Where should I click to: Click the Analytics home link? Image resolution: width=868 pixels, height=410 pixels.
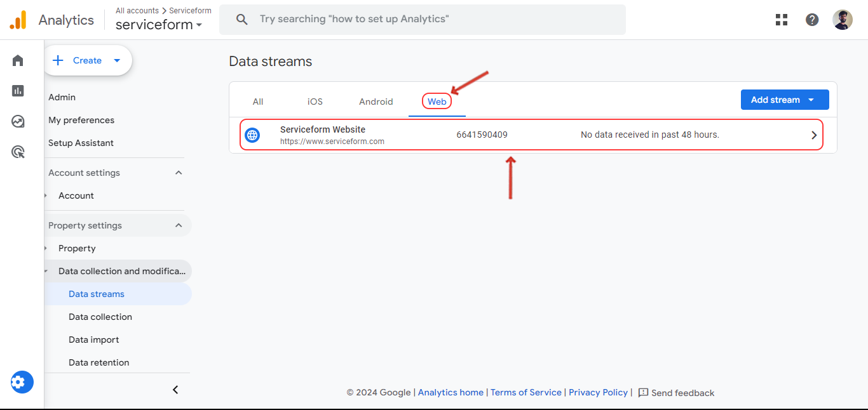[x=451, y=392]
